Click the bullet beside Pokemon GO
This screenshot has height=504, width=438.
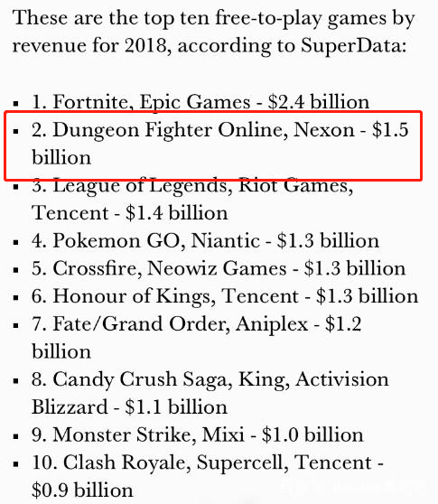[16, 242]
